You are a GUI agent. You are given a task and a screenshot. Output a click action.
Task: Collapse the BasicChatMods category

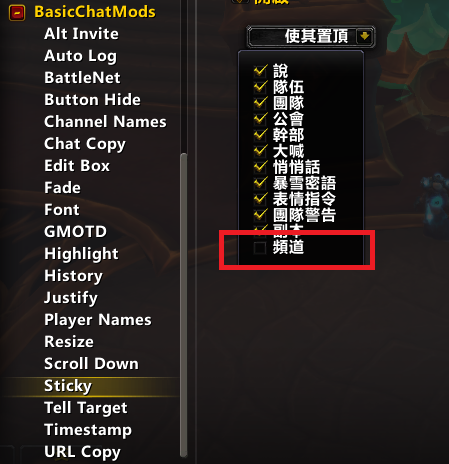(x=17, y=13)
